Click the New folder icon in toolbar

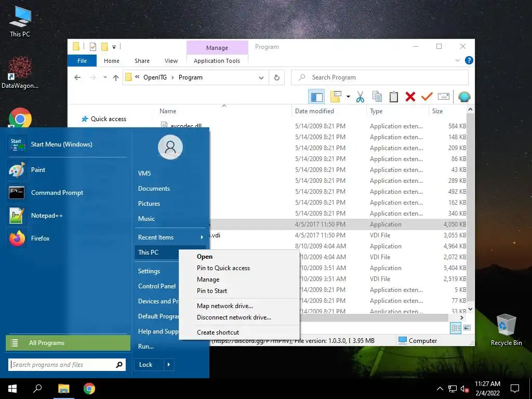click(x=336, y=97)
